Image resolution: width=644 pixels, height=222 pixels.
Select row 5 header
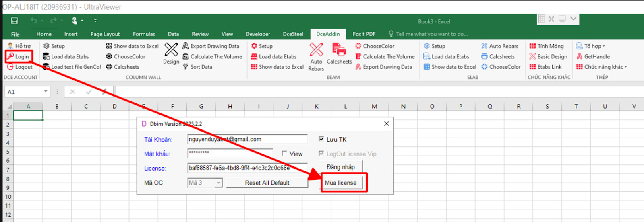[8, 152]
